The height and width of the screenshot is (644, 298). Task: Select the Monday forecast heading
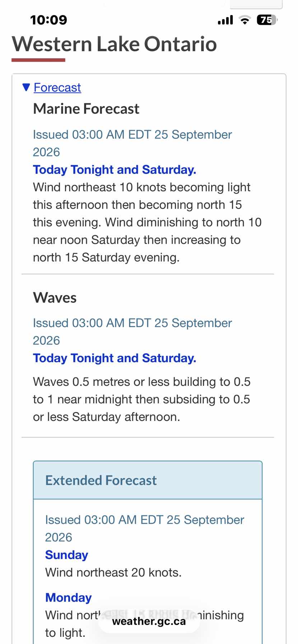(x=69, y=597)
